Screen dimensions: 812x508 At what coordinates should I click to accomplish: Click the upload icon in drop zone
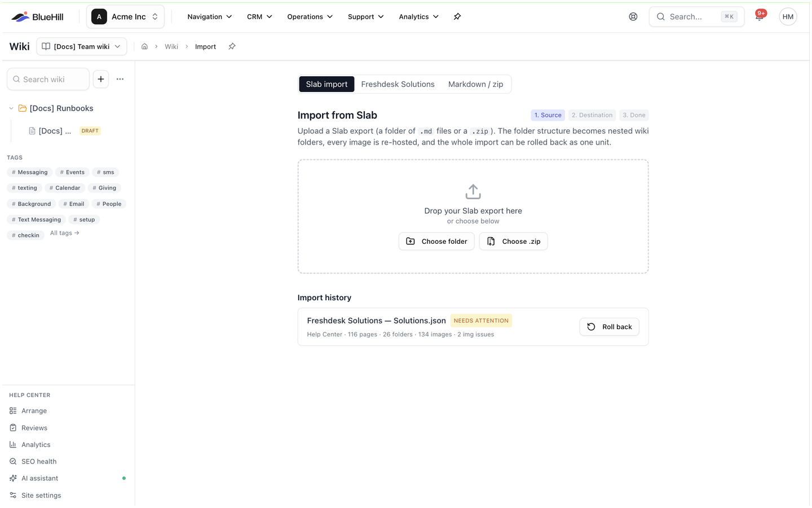tap(473, 192)
